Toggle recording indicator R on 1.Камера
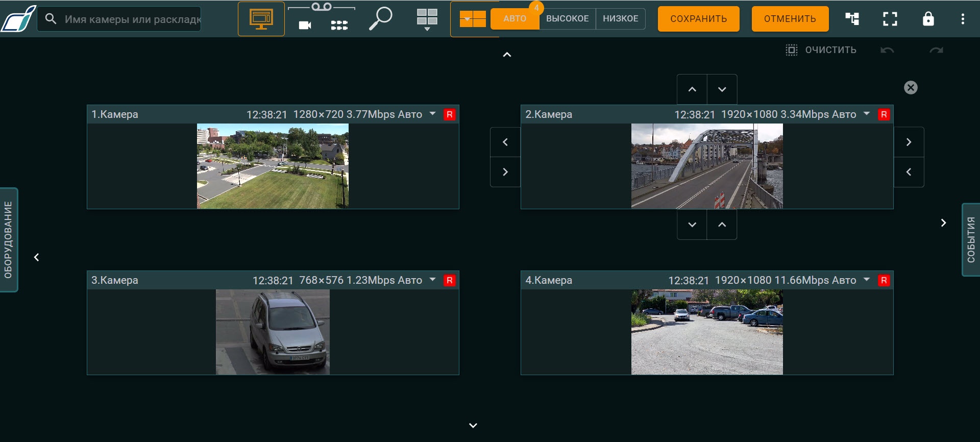This screenshot has height=442, width=980. click(449, 114)
